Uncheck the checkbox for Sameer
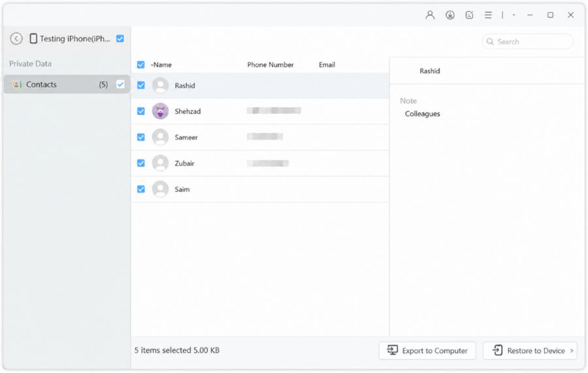Screen dimensions: 588x373 [140, 137]
